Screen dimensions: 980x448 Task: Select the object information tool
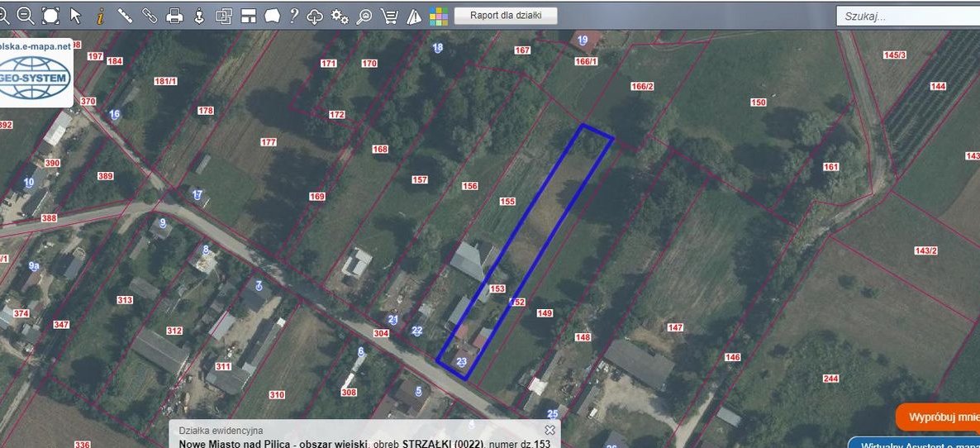100,15
